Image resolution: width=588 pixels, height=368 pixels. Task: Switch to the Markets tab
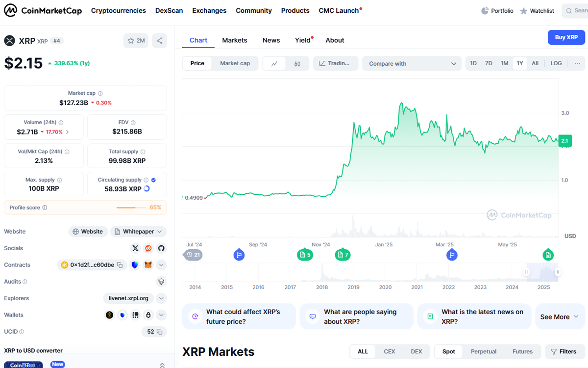click(x=235, y=40)
